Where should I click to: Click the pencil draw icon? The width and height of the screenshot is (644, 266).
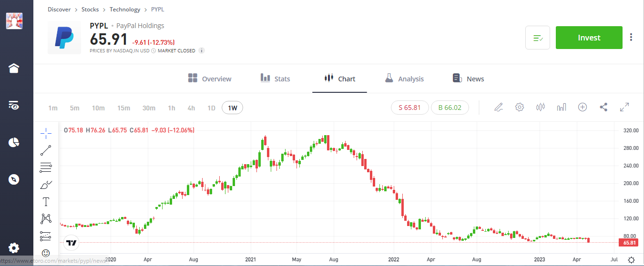click(x=499, y=107)
